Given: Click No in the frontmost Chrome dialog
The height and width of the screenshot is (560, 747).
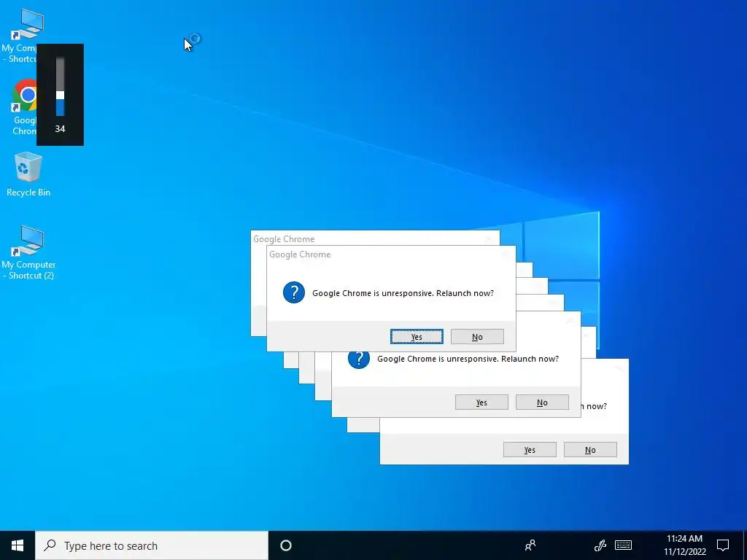Looking at the screenshot, I should [477, 337].
